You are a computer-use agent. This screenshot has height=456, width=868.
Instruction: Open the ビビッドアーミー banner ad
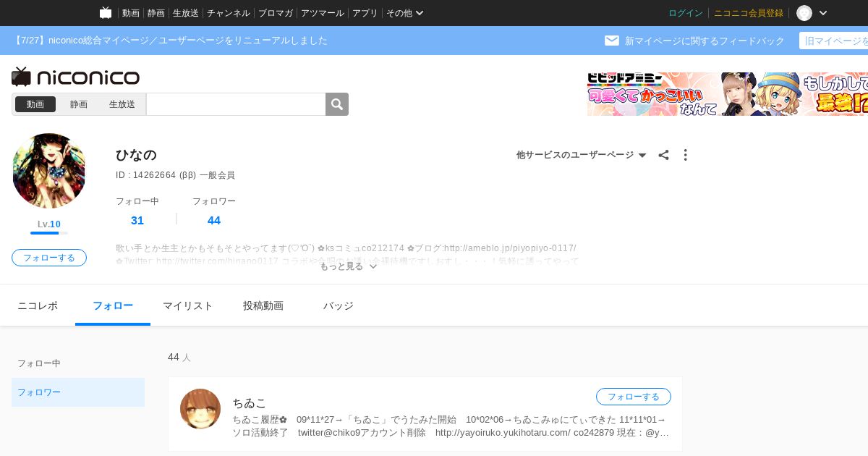(x=728, y=94)
